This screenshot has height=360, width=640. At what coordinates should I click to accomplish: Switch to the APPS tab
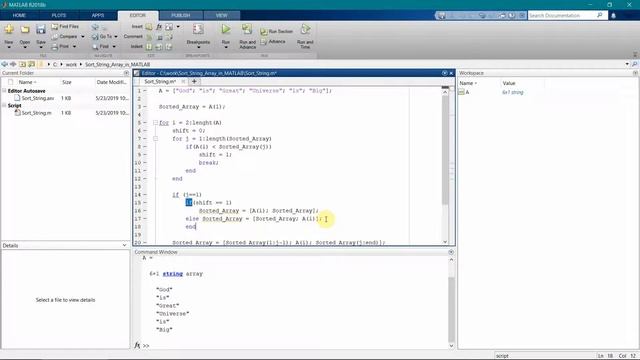coord(98,16)
